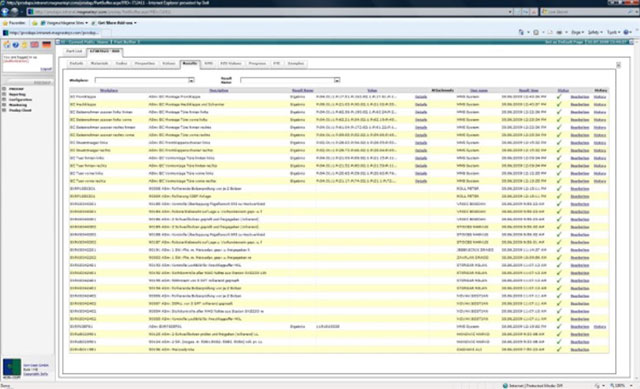Click the company logo at sidebar bottom
The height and width of the screenshot is (389, 640).
point(12,367)
